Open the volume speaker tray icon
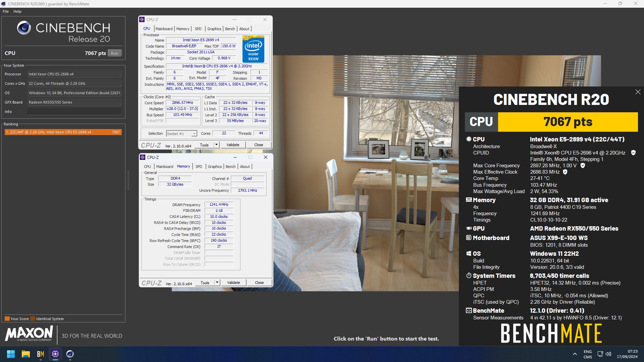Image resolution: width=644 pixels, height=362 pixels. tap(608, 354)
